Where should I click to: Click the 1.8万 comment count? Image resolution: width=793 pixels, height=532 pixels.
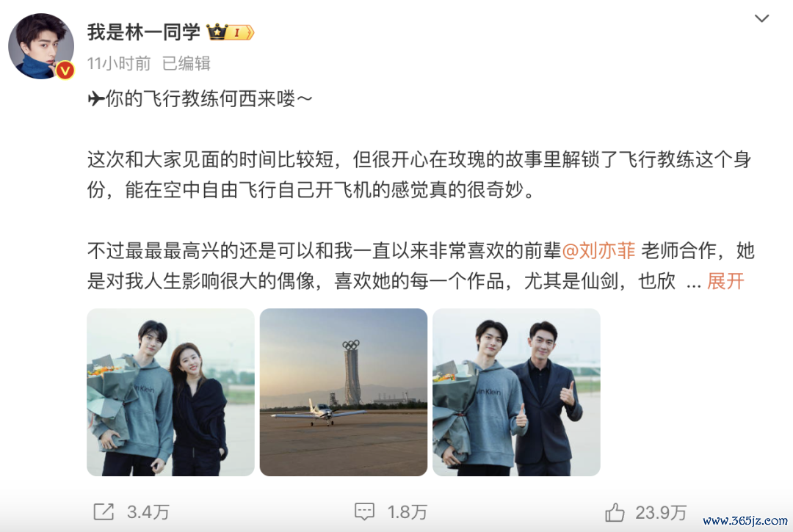(408, 512)
